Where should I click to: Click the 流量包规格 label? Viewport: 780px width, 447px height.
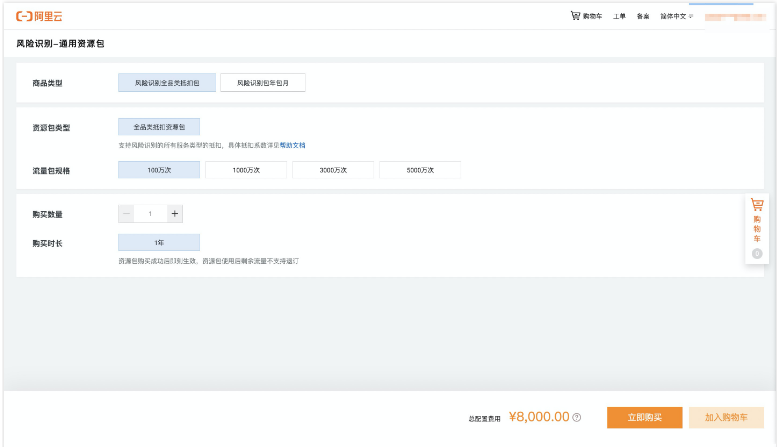pos(51,171)
